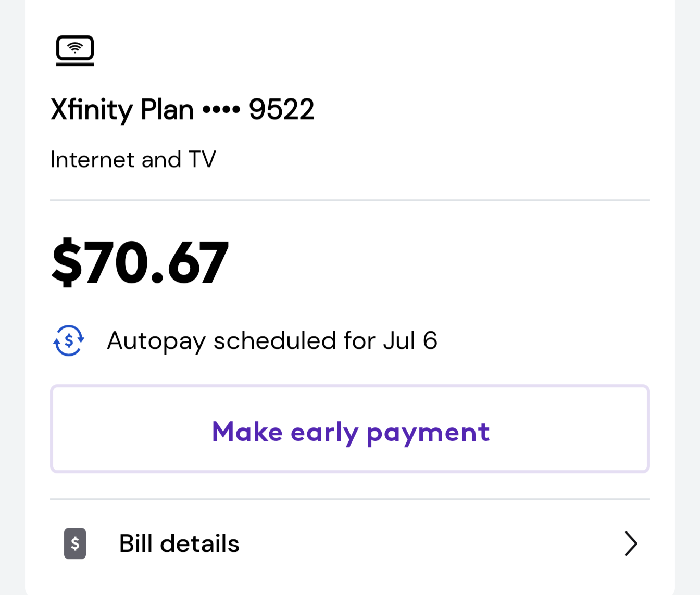Open the Bill details row label
The width and height of the screenshot is (700, 595).
coord(179,543)
